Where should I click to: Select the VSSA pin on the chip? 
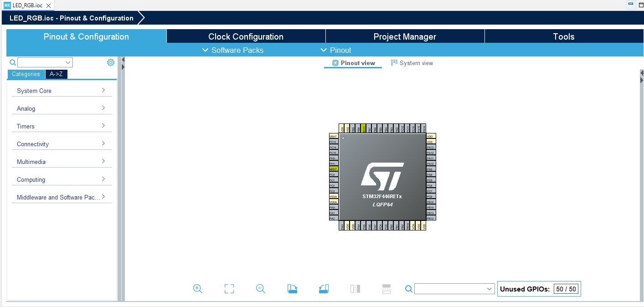click(x=334, y=196)
